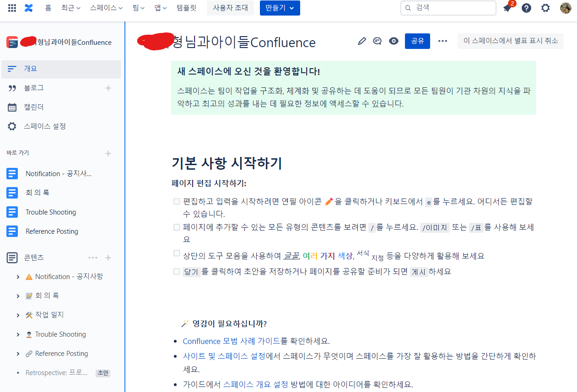
Task: Select 개요 in the sidebar
Action: 61,69
